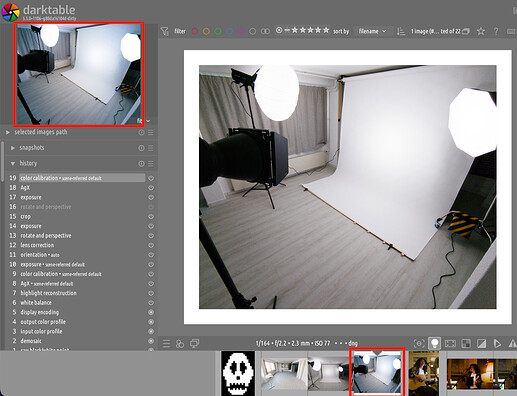Toggle color label and/or operator icon
517x396 pixels.
265,31
